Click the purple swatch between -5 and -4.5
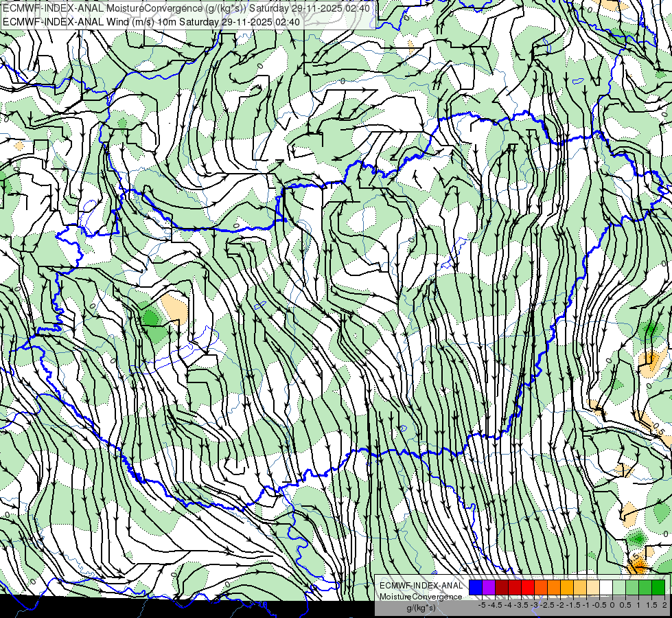 pyautogui.click(x=489, y=588)
